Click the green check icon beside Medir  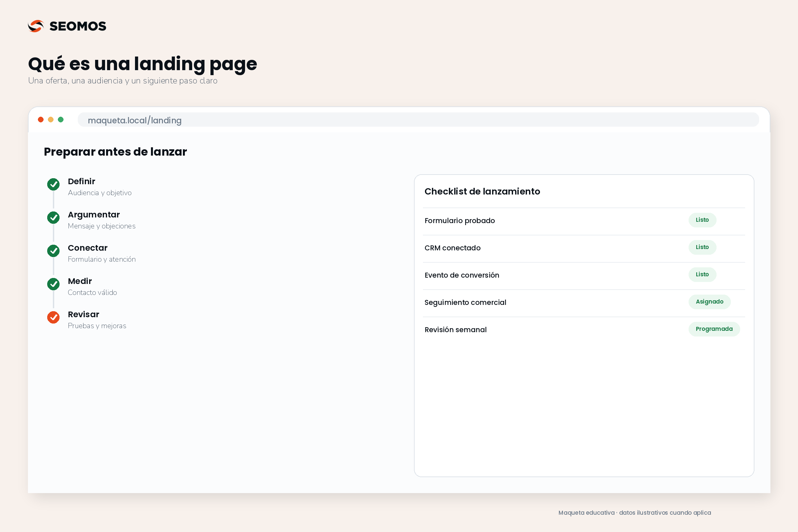click(x=53, y=284)
